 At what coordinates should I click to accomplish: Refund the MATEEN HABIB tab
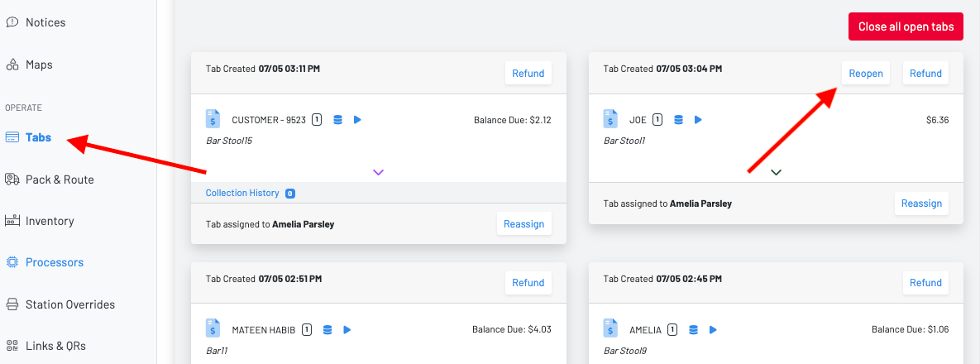click(x=528, y=283)
